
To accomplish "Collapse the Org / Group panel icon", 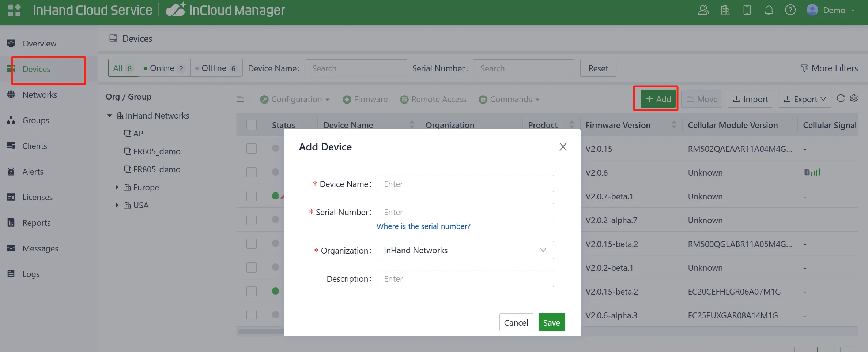I will pyautogui.click(x=240, y=99).
